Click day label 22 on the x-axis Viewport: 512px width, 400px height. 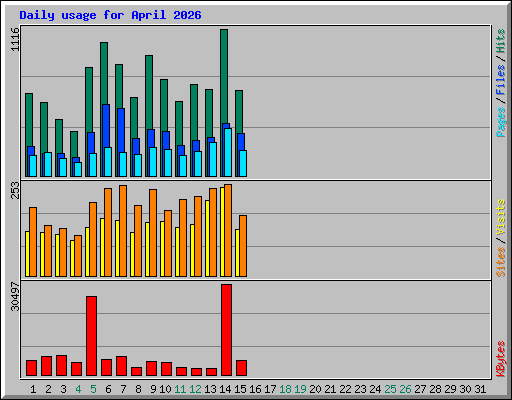(345, 389)
